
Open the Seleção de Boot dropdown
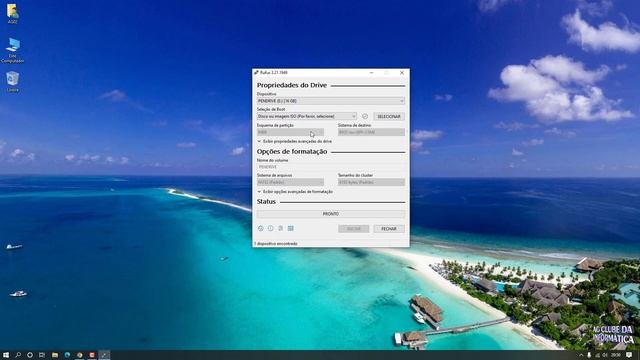click(307, 116)
